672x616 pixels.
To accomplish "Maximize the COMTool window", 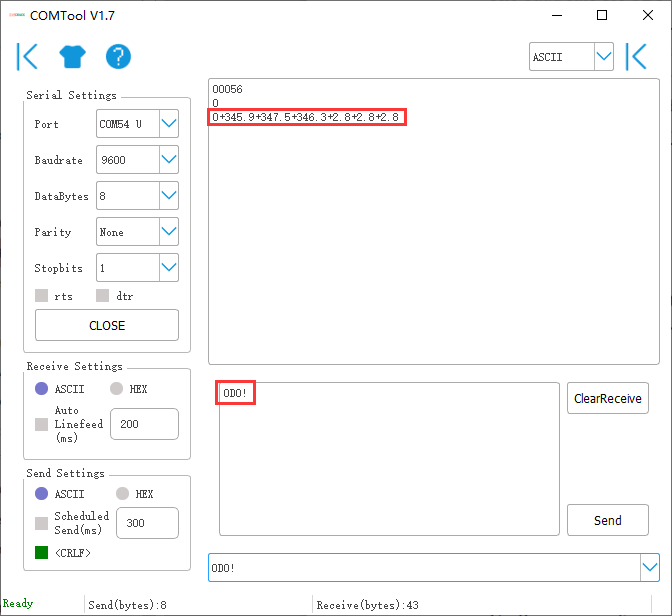I will [x=602, y=15].
